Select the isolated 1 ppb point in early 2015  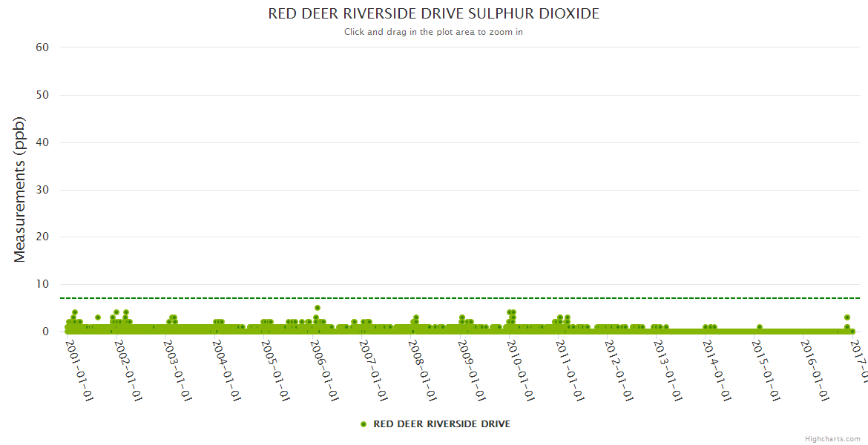click(x=759, y=327)
